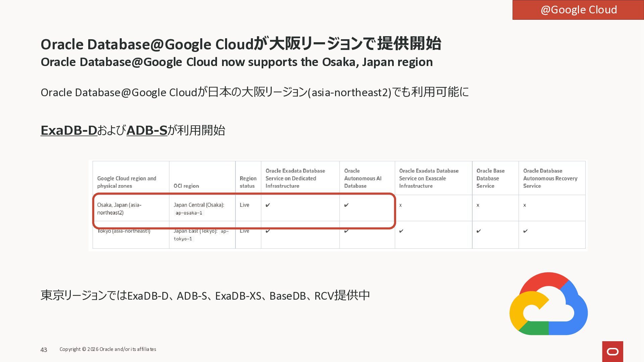Click the Oracle copyright footer text

pyautogui.click(x=108, y=349)
